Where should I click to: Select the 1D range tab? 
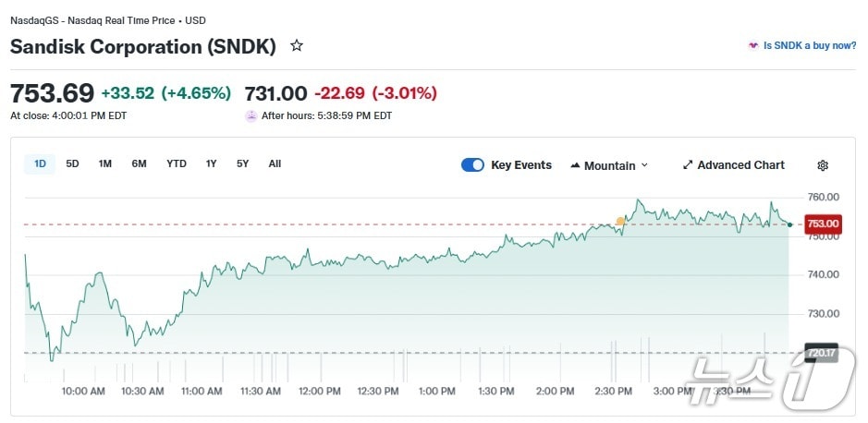[x=40, y=163]
